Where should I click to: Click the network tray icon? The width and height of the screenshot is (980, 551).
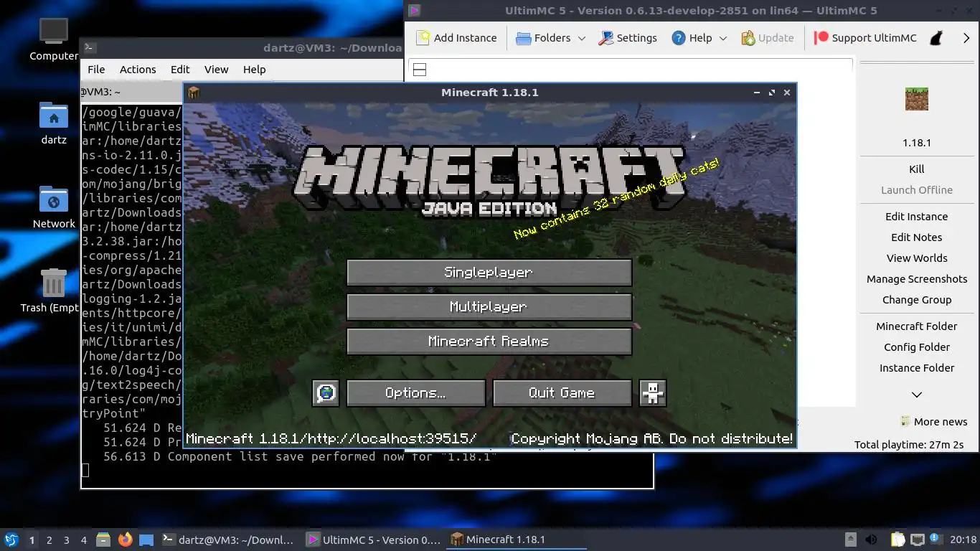(917, 540)
